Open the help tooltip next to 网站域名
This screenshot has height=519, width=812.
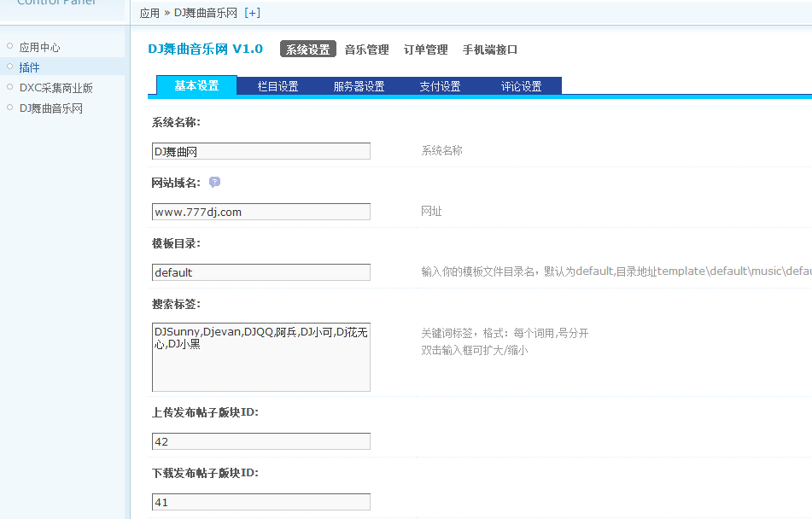click(214, 182)
